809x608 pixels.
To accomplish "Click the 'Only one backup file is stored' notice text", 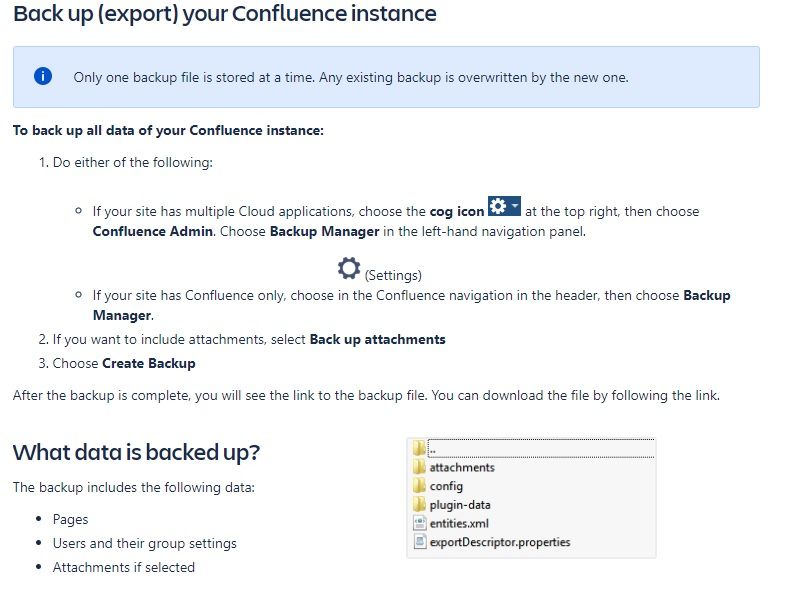I will pyautogui.click(x=351, y=77).
